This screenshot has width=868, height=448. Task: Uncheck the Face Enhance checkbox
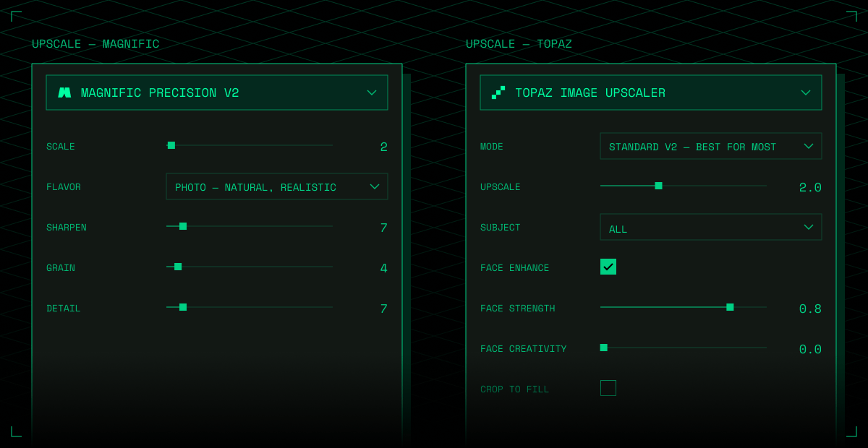coord(608,267)
